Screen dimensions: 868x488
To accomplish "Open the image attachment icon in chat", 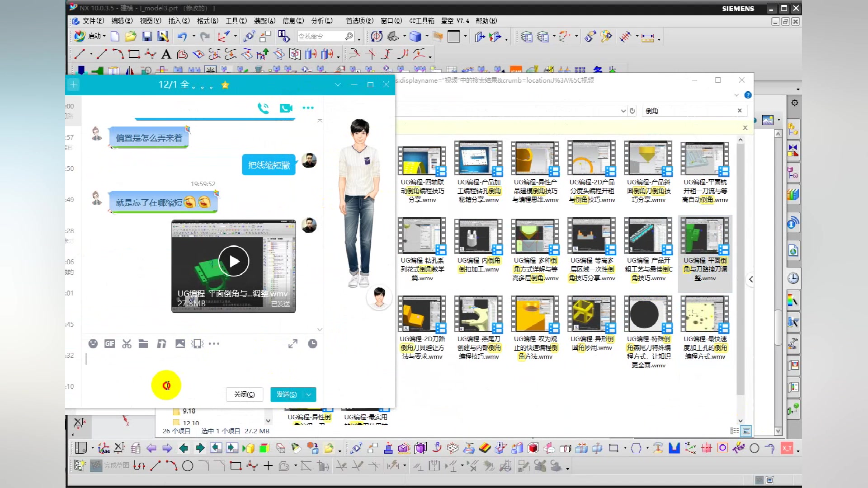I will pos(180,344).
